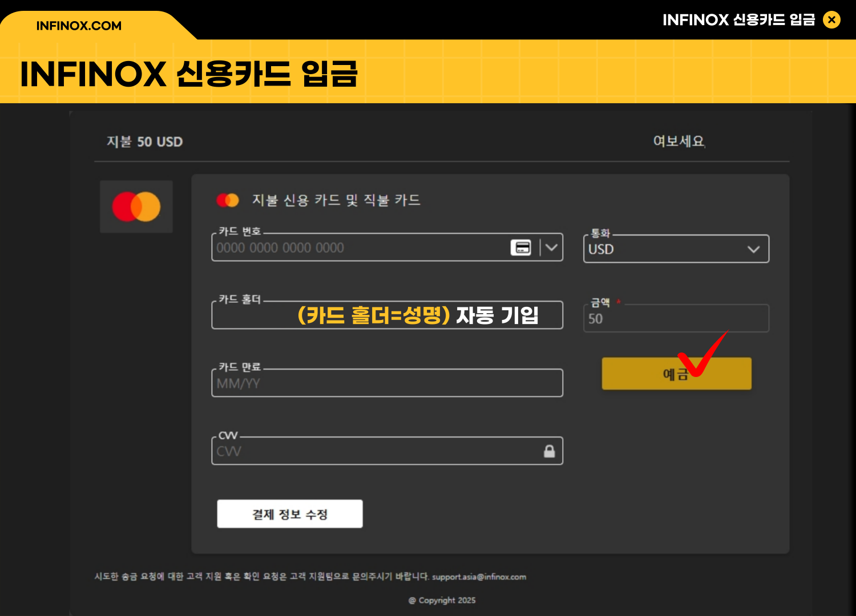Click the lock icon in CVV field
The width and height of the screenshot is (856, 616).
point(550,451)
